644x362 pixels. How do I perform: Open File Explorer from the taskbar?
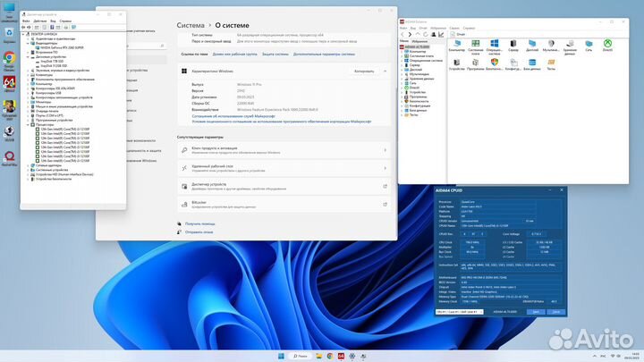[318, 356]
